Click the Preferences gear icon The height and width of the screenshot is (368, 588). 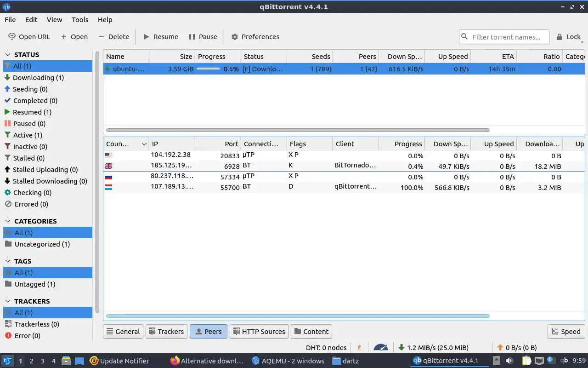point(235,37)
